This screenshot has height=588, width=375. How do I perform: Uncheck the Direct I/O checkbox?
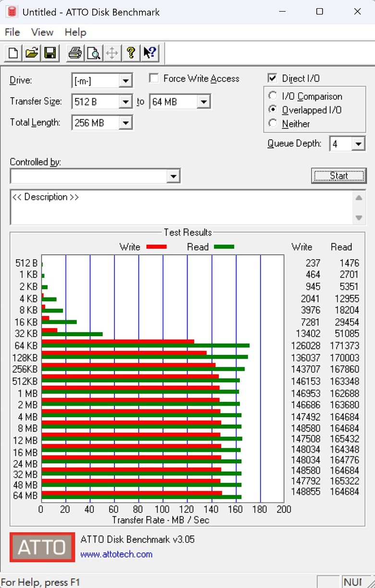(x=273, y=78)
